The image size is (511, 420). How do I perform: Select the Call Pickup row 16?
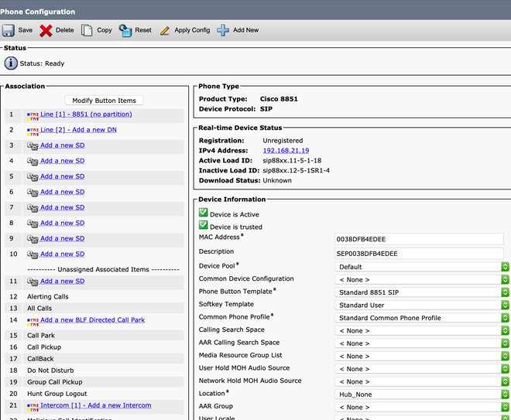(x=94, y=347)
